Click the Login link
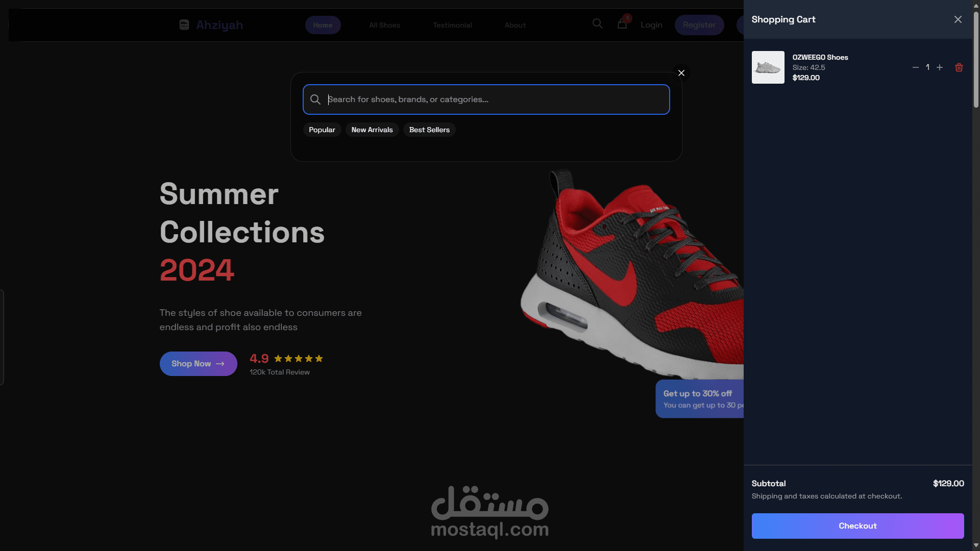Image resolution: width=980 pixels, height=551 pixels. click(x=651, y=25)
